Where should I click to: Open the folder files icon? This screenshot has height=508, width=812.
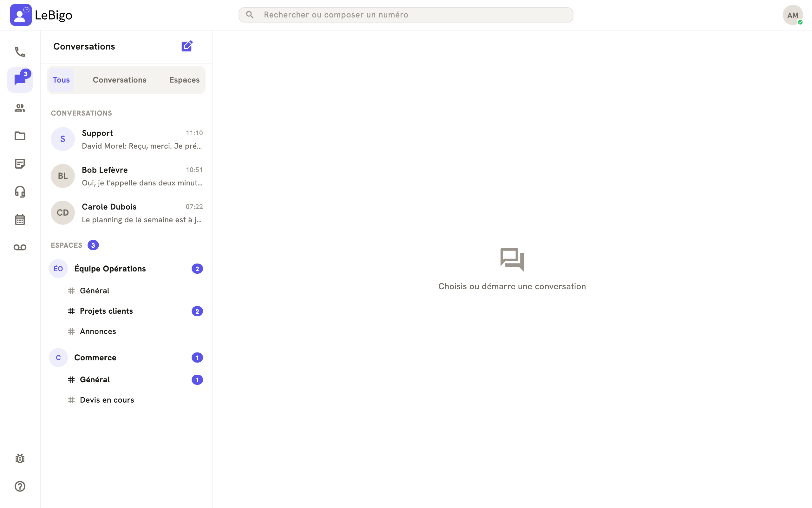pos(20,136)
